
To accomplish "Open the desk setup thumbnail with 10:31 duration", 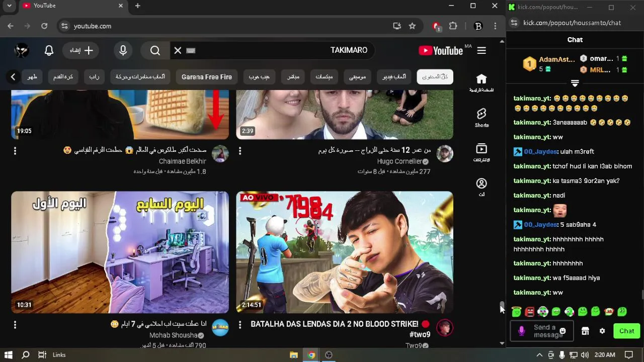I will [x=120, y=252].
